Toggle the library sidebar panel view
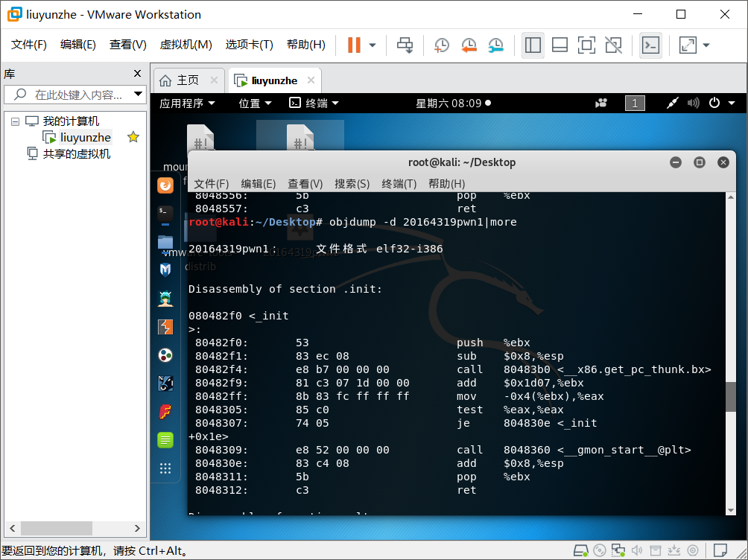Screen dimensions: 748x560 coord(533,45)
